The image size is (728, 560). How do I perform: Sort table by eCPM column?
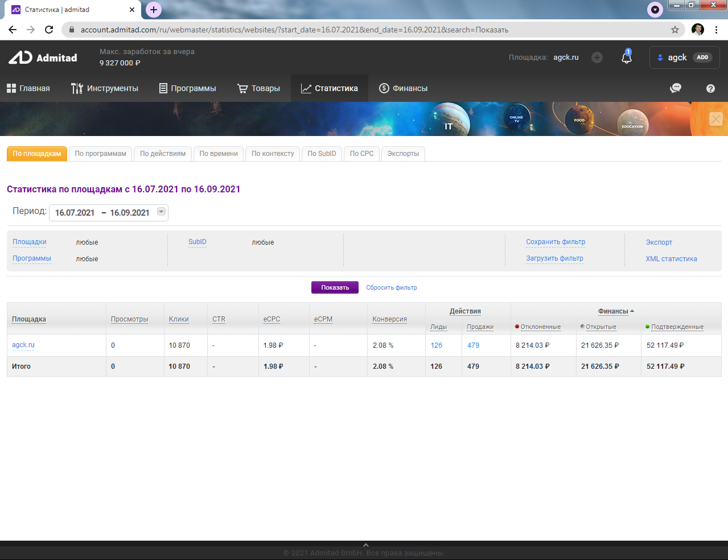[323, 319]
